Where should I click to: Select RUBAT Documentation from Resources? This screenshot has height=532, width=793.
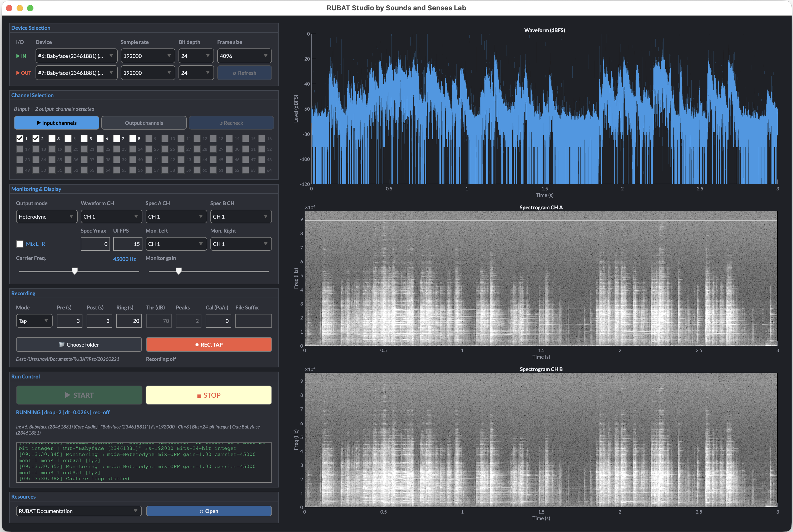pos(79,511)
